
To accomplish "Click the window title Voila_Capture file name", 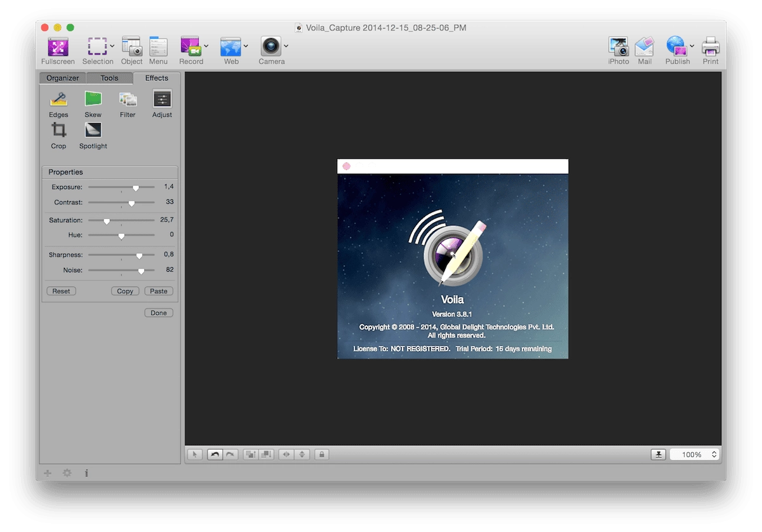I will click(386, 28).
